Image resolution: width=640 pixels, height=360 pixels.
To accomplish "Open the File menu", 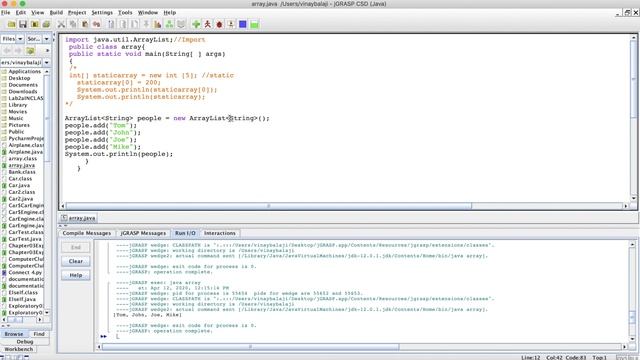I will pos(5,13).
